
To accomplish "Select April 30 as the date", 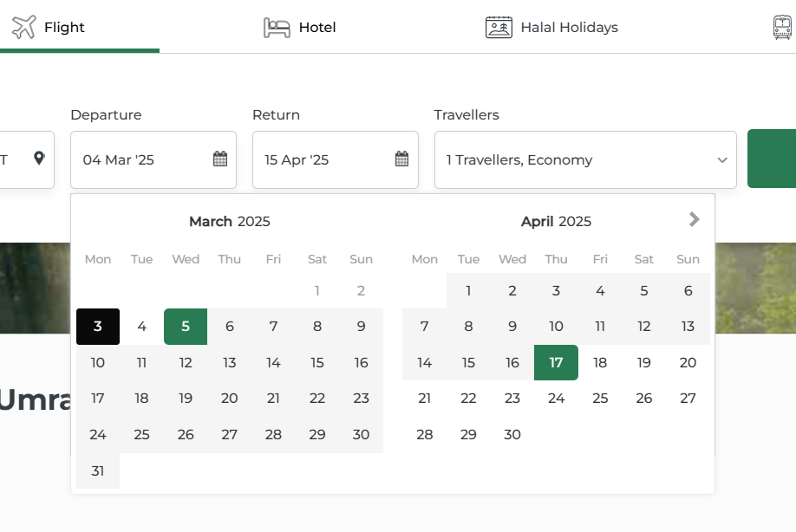I will click(x=512, y=435).
